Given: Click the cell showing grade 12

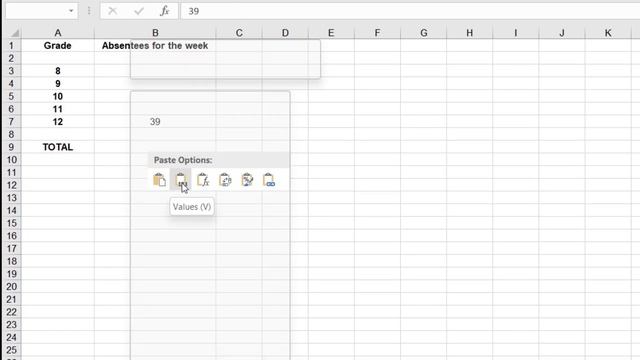Looking at the screenshot, I should coord(58,122).
